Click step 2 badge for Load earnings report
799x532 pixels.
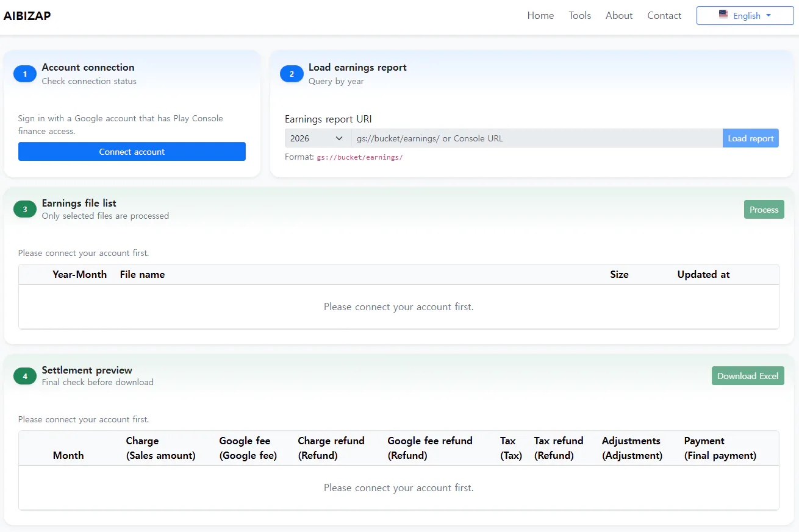292,74
